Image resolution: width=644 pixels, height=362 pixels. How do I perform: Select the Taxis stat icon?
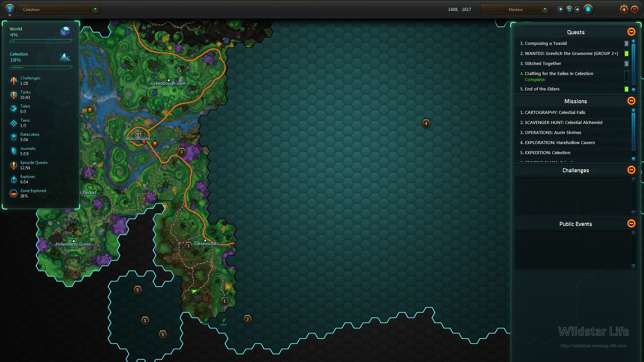point(13,123)
